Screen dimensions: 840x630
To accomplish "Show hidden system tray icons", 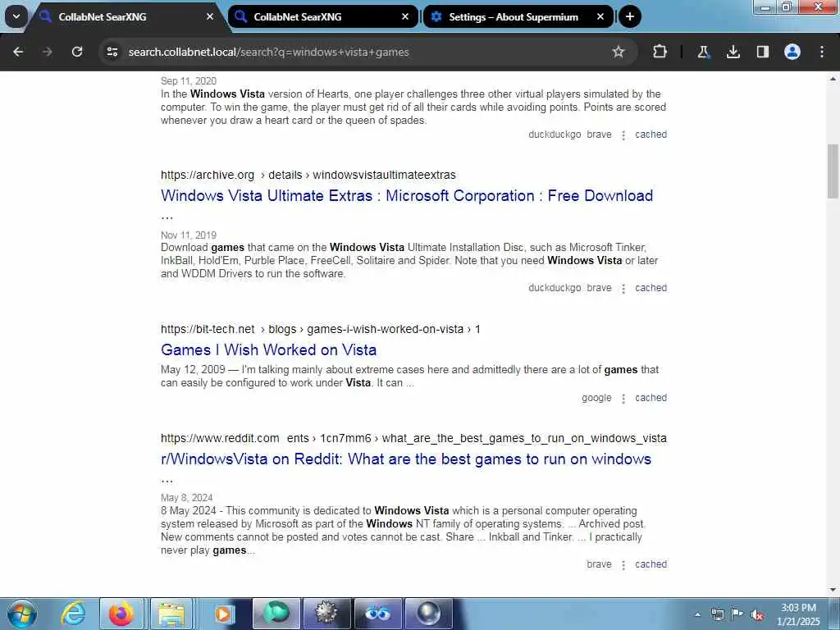I will [697, 614].
